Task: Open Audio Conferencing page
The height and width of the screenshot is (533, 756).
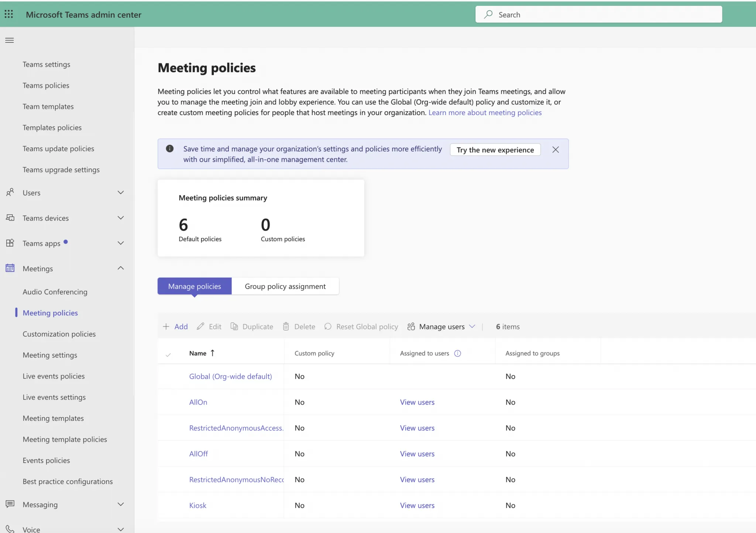Action: pyautogui.click(x=55, y=292)
